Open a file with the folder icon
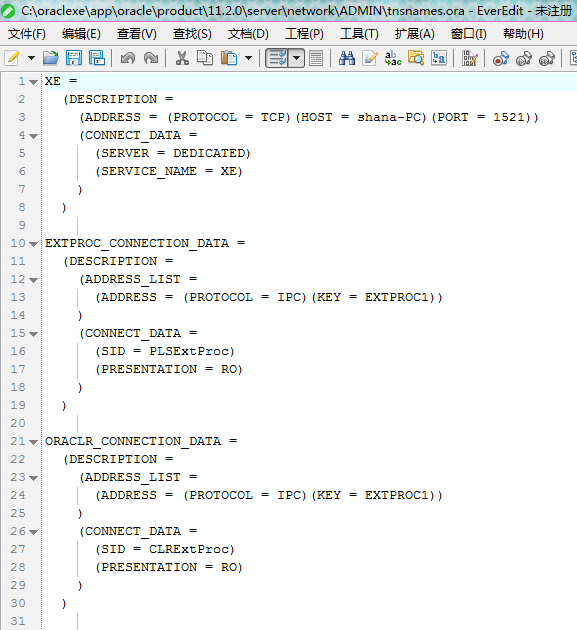Screen dimensions: 577x630 click(51, 58)
